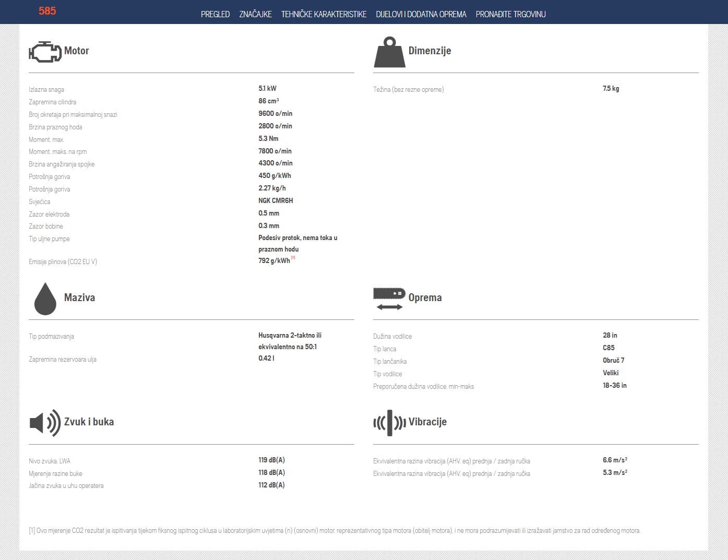
Task: Click the weight icon beside Dimenzije
Action: tap(389, 52)
